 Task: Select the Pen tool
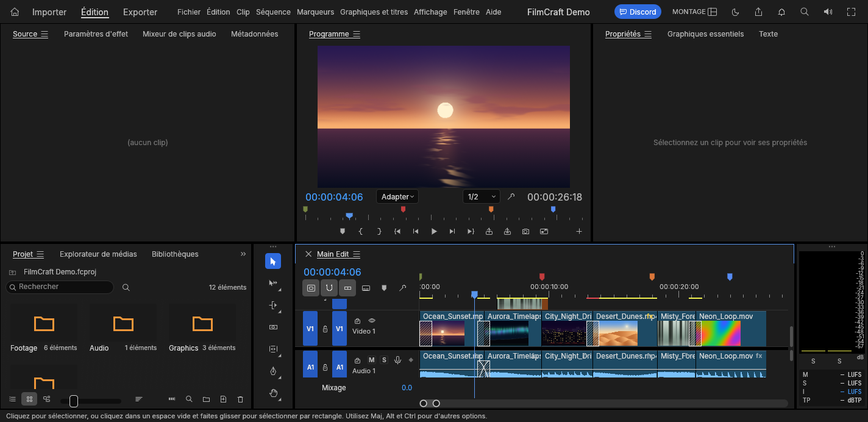(273, 371)
